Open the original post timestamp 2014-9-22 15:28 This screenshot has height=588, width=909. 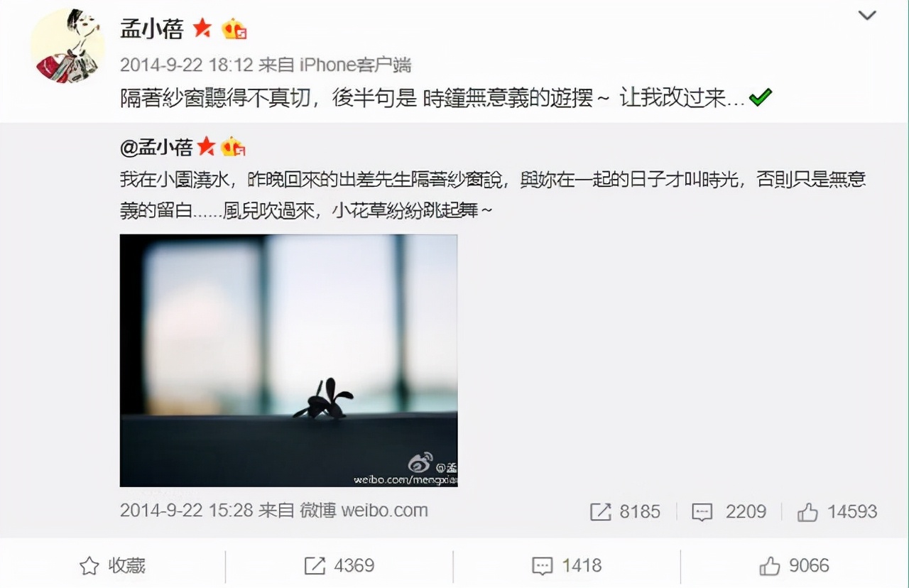coord(186,510)
